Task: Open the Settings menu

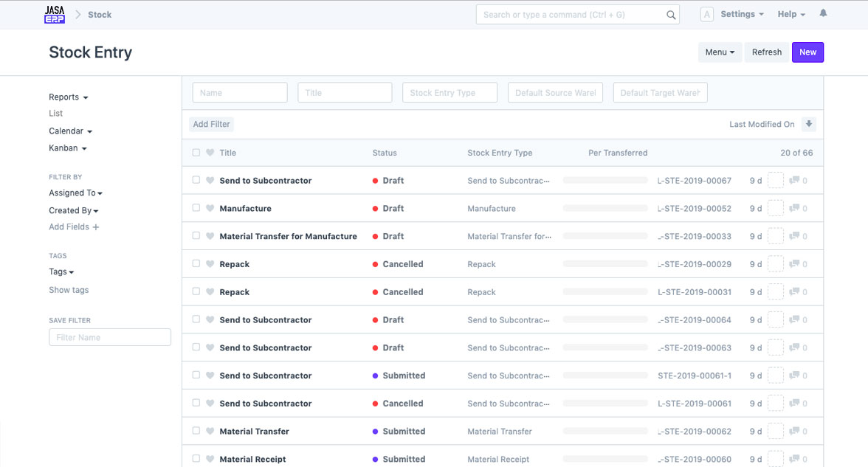Action: [x=742, y=15]
